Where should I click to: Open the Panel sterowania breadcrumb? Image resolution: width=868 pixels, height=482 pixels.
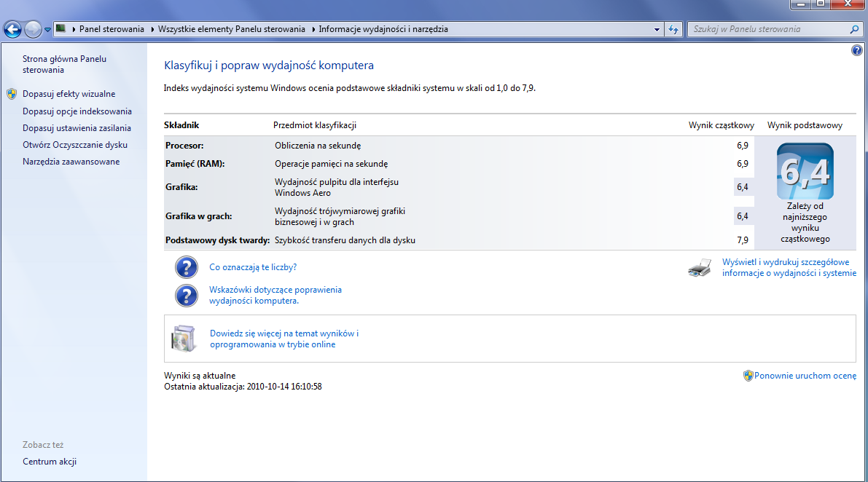coord(112,29)
